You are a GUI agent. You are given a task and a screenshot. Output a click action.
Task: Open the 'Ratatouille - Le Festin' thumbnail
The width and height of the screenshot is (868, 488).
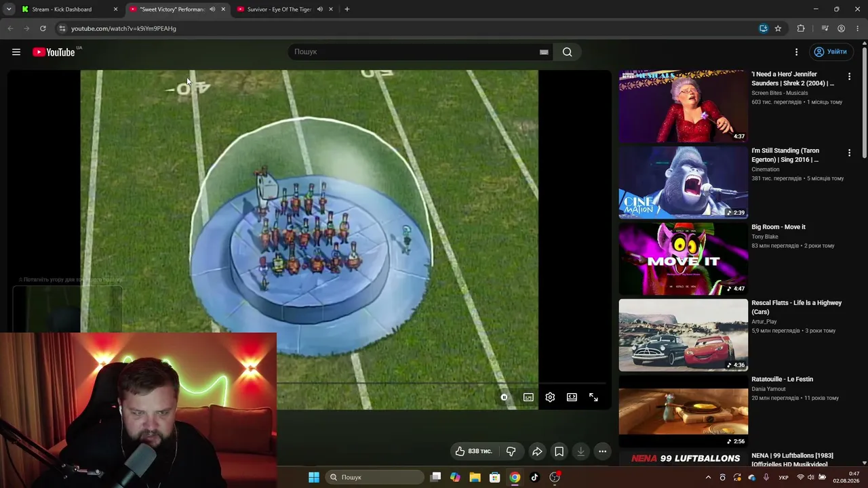coord(684,411)
